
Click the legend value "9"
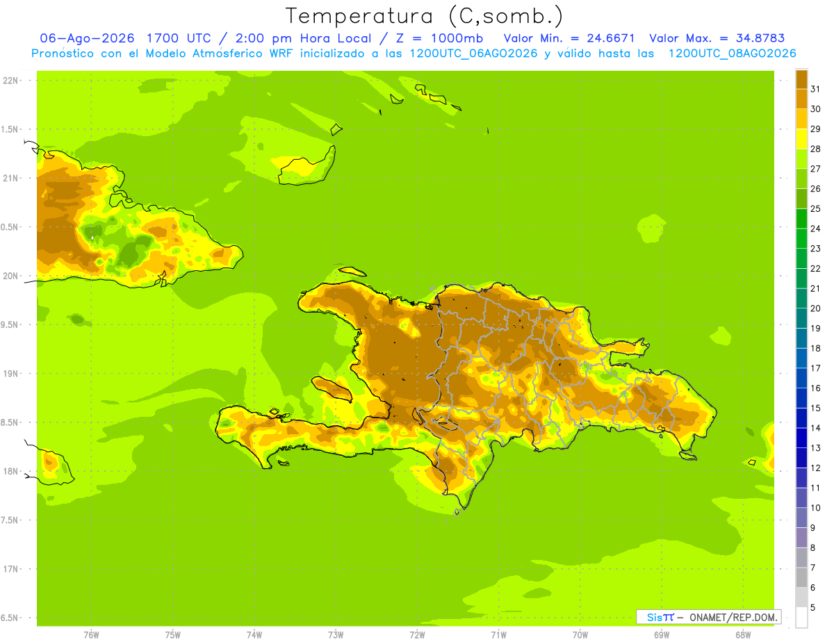[813, 528]
